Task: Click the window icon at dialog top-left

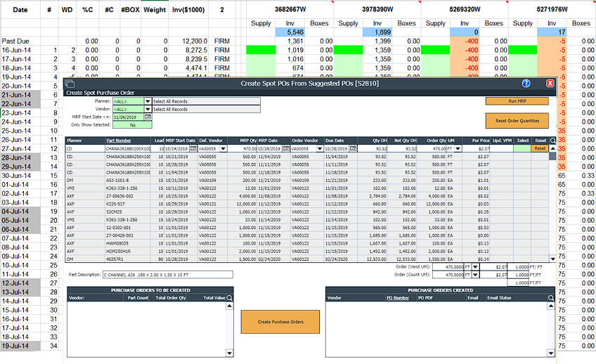Action: 70,83
